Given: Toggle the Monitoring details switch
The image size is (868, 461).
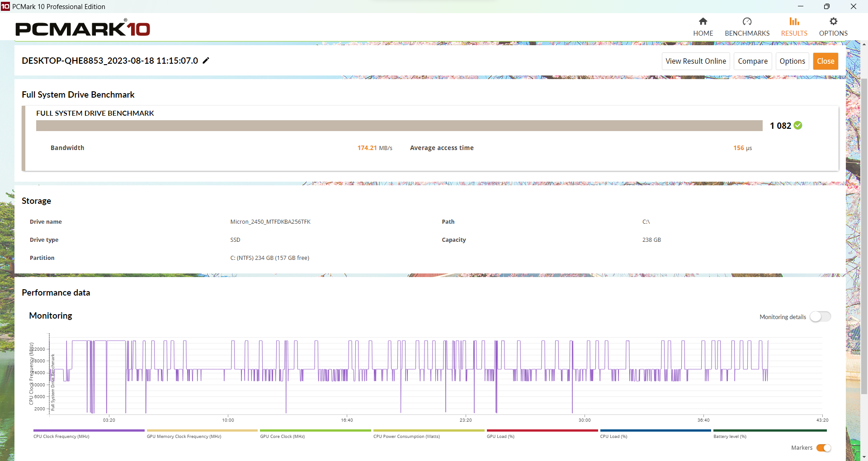Looking at the screenshot, I should pyautogui.click(x=820, y=317).
